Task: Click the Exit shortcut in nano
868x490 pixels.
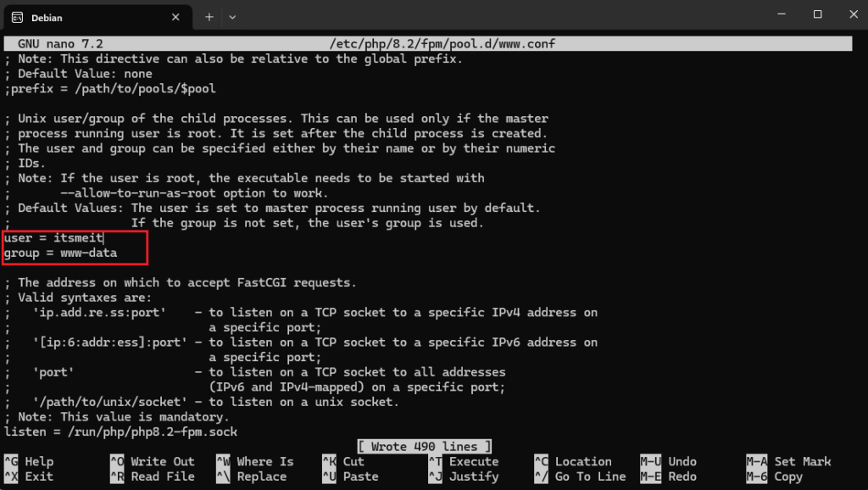Action: pyautogui.click(x=39, y=476)
